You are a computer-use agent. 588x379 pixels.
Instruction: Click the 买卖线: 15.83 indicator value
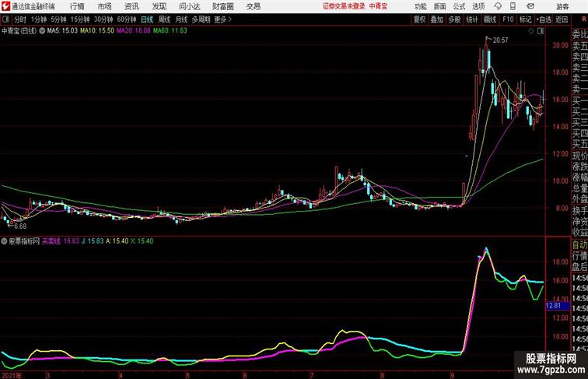[x=61, y=241]
